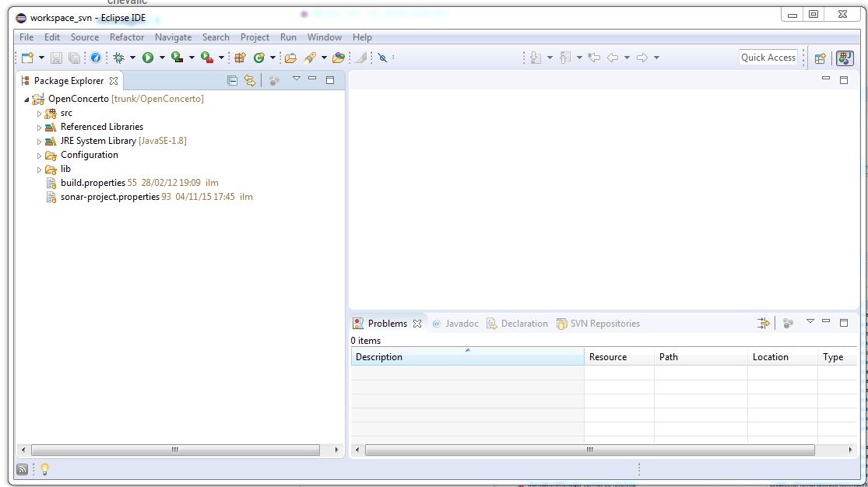Open dropdown next to New wizard icon

click(x=41, y=58)
